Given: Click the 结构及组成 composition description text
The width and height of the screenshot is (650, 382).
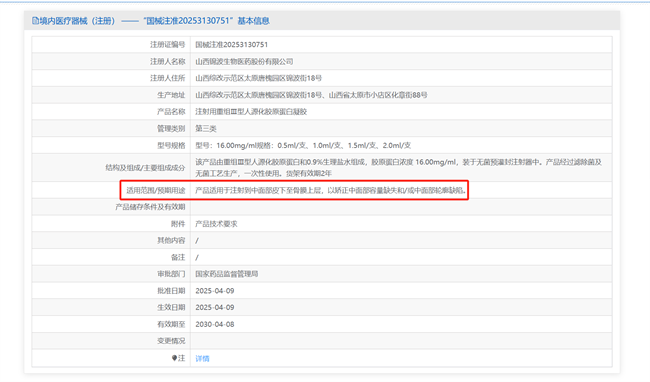Looking at the screenshot, I should [x=398, y=167].
